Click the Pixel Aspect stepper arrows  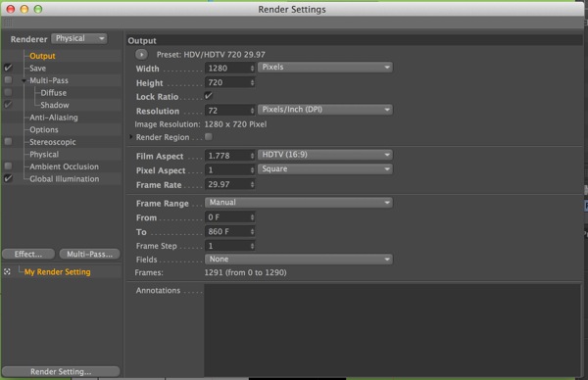point(252,170)
